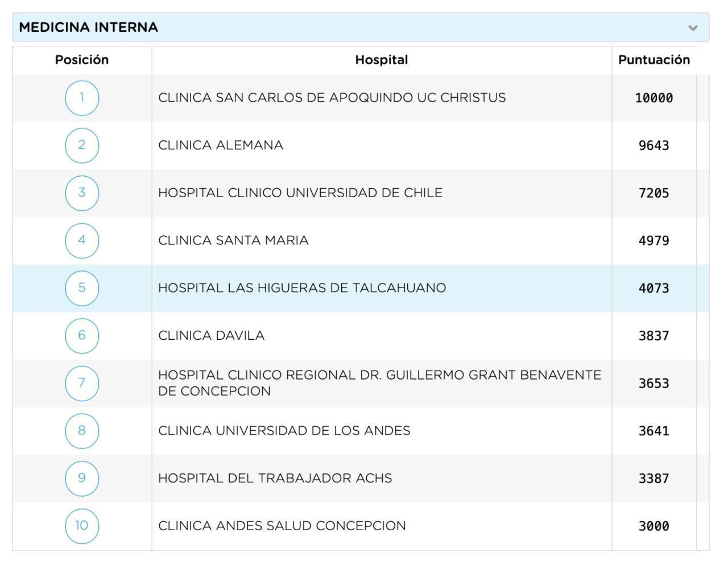Click the position 1 circle badge
728x562 pixels.
[82, 98]
